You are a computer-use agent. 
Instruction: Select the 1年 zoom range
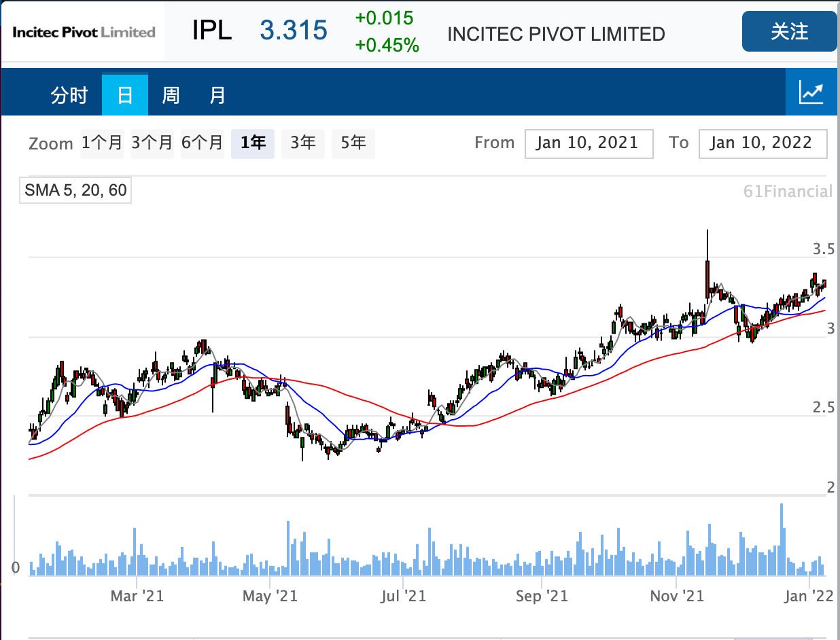point(253,143)
